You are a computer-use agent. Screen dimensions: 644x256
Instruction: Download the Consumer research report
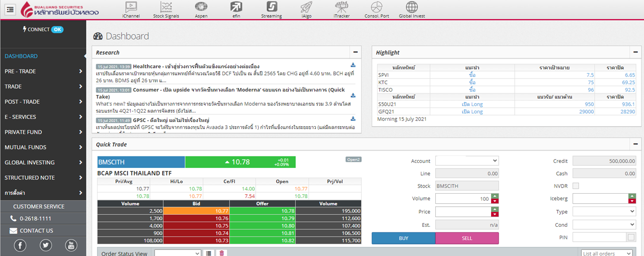tap(353, 95)
